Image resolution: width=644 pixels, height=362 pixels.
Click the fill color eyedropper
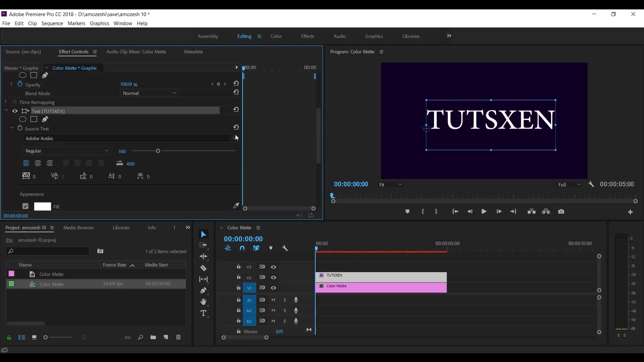(236, 206)
